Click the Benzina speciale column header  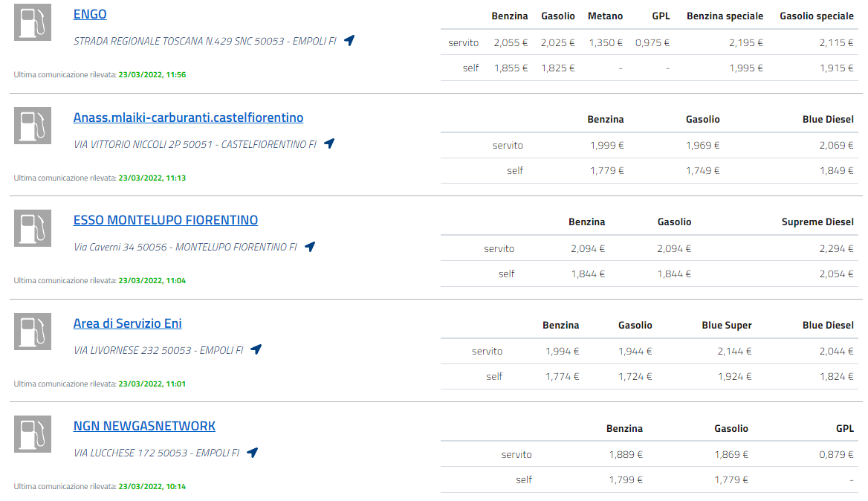point(725,16)
